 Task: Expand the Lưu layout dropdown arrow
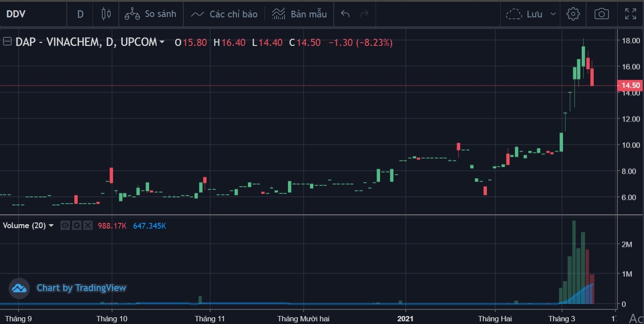click(x=553, y=14)
